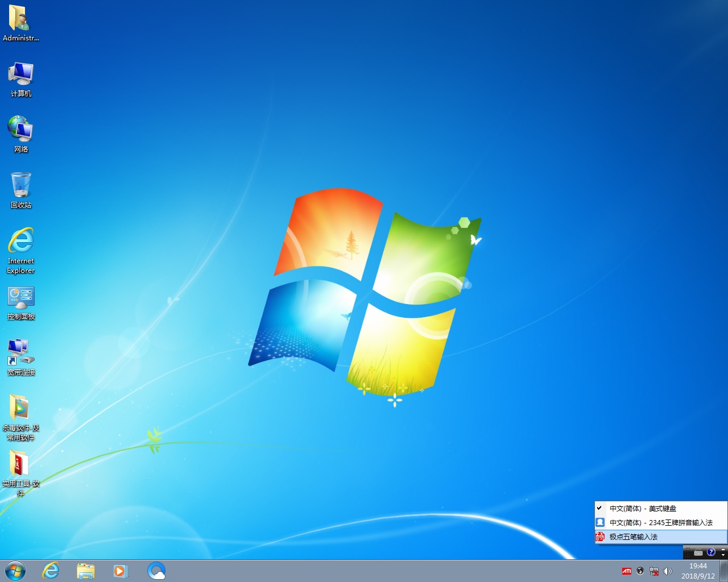Click the ATI tray icon
Viewport: 728px width, 582px height.
click(x=626, y=571)
